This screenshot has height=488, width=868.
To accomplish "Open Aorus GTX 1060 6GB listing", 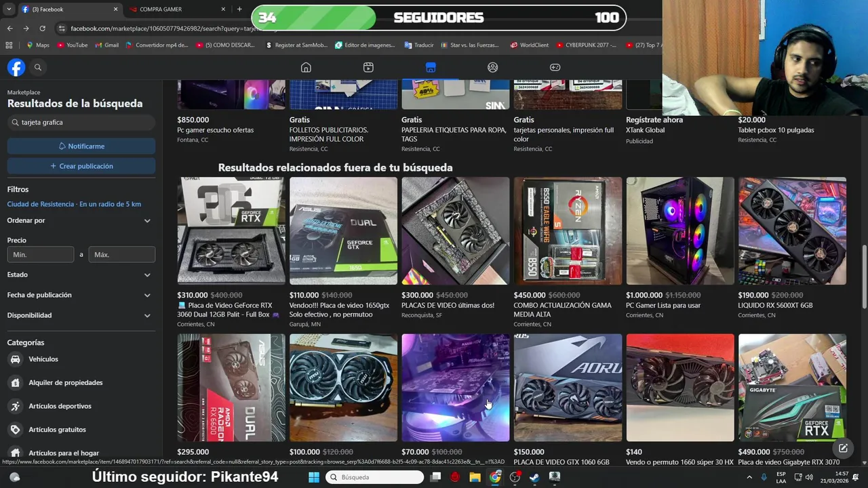I will (568, 388).
